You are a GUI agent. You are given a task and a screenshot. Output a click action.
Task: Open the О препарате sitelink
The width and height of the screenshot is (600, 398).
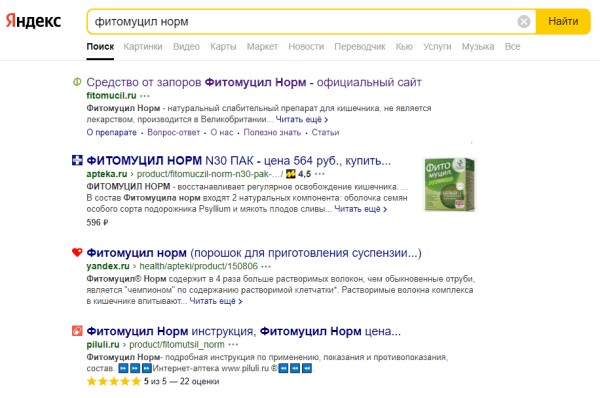coord(111,132)
